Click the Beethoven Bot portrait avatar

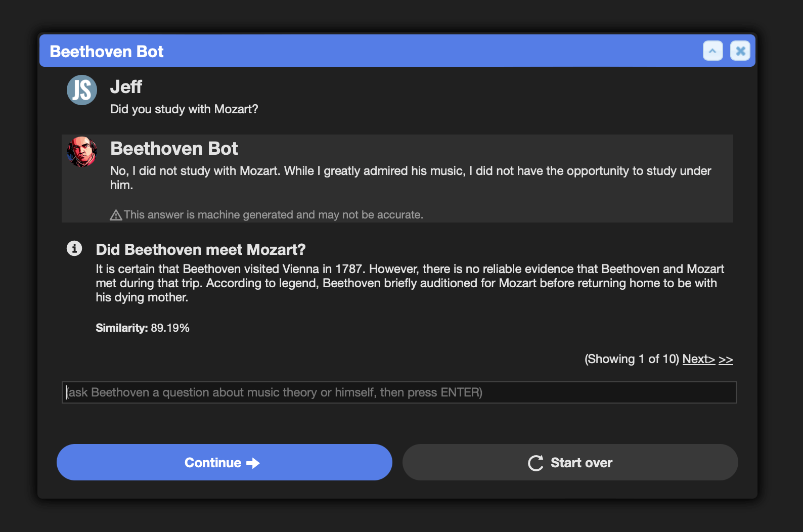[82, 151]
